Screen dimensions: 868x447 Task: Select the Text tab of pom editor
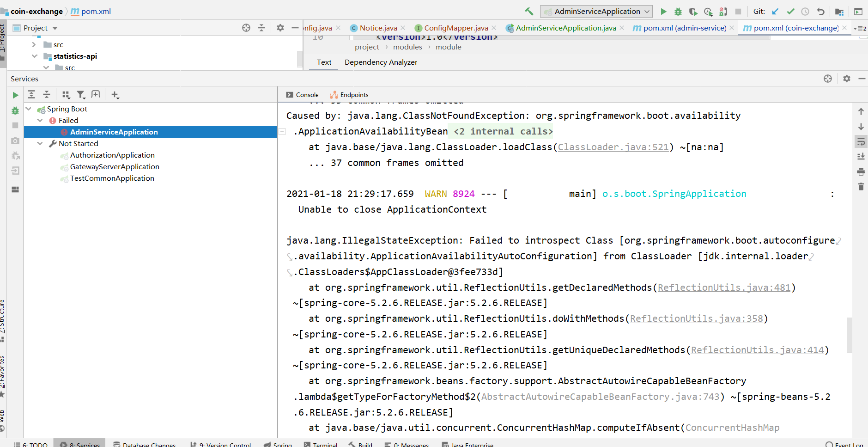[x=324, y=62]
